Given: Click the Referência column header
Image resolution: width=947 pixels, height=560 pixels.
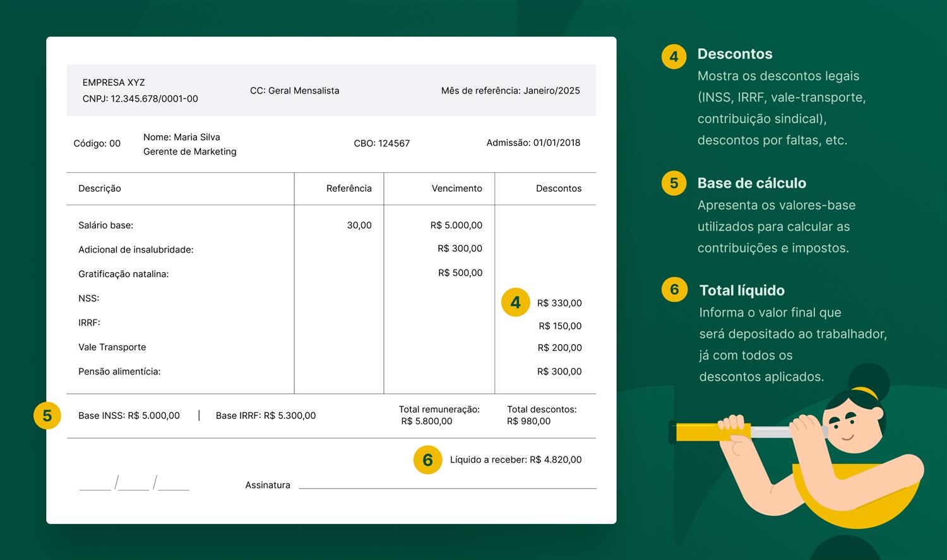Looking at the screenshot, I should click(348, 188).
